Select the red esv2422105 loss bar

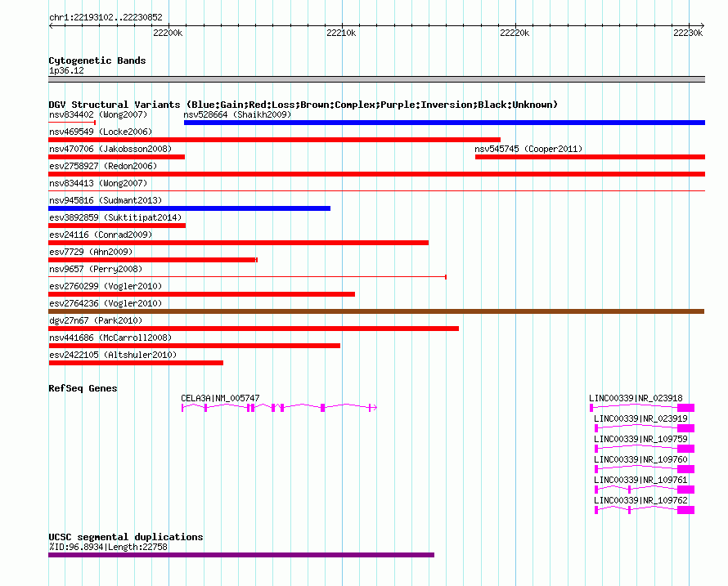pos(136,364)
